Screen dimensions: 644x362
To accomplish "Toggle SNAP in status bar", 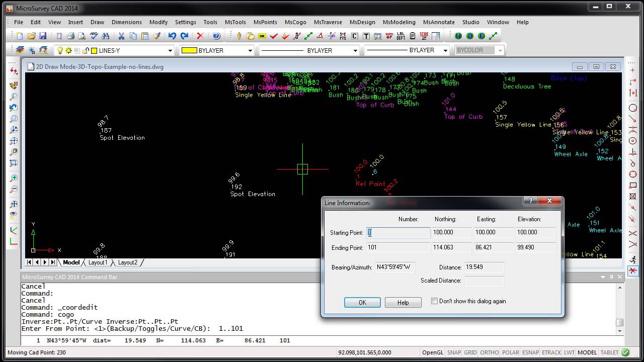I will (x=454, y=352).
